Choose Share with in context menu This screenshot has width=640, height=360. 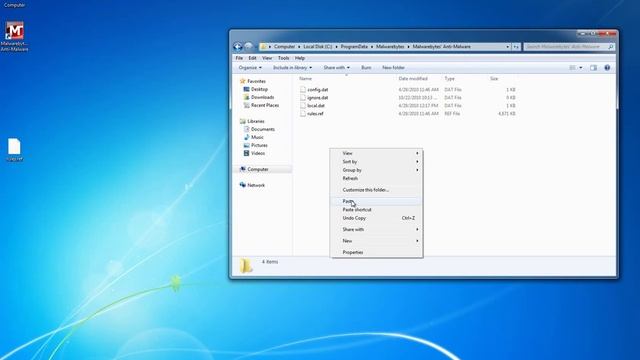point(376,230)
